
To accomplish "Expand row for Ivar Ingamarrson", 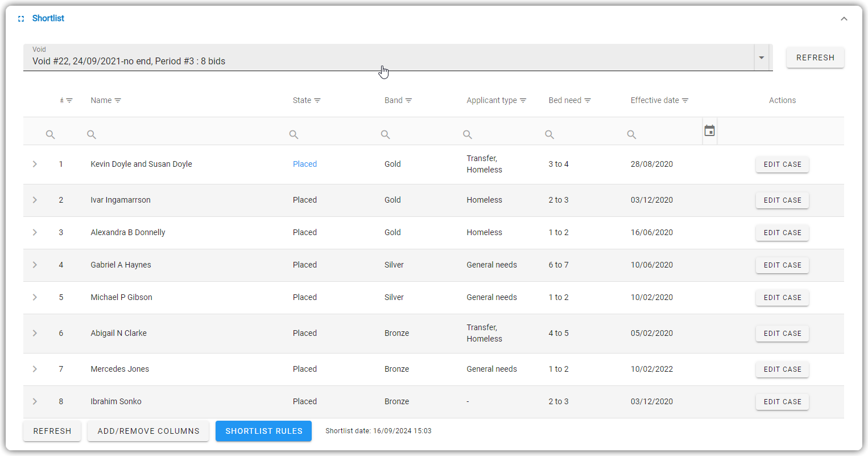I will click(35, 200).
